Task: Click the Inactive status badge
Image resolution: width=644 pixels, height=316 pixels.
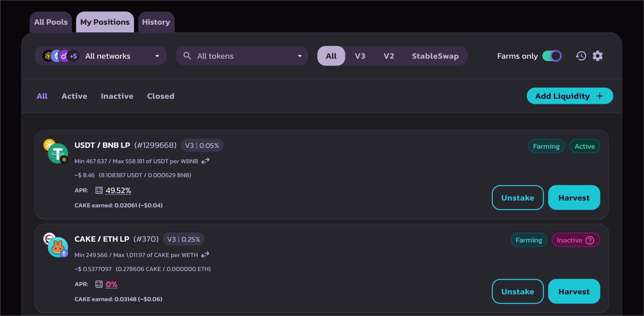Action: tap(576, 240)
